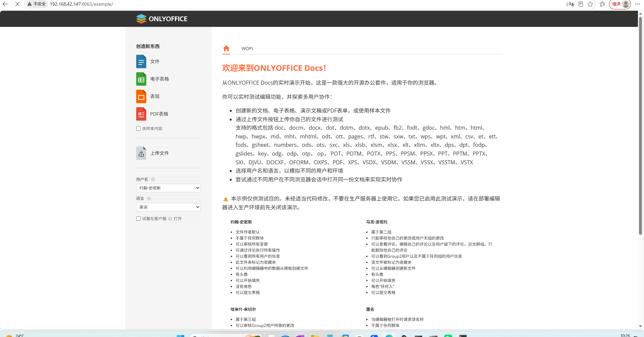Image resolution: width=644 pixels, height=337 pixels.
Task: Create a new PDF form via PDF表格 icon
Action: 141,114
